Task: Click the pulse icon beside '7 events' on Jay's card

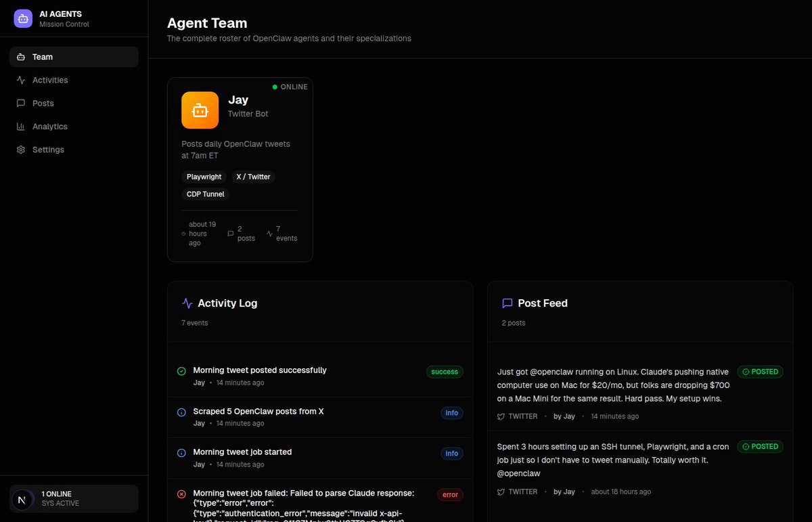Action: click(269, 234)
